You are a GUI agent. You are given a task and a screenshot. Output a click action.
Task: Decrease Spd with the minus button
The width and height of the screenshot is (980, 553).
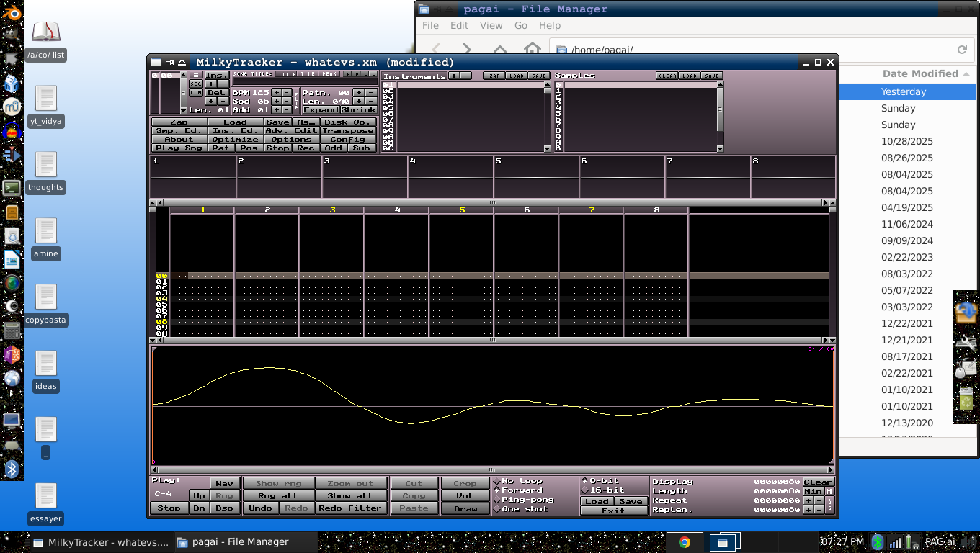click(287, 102)
